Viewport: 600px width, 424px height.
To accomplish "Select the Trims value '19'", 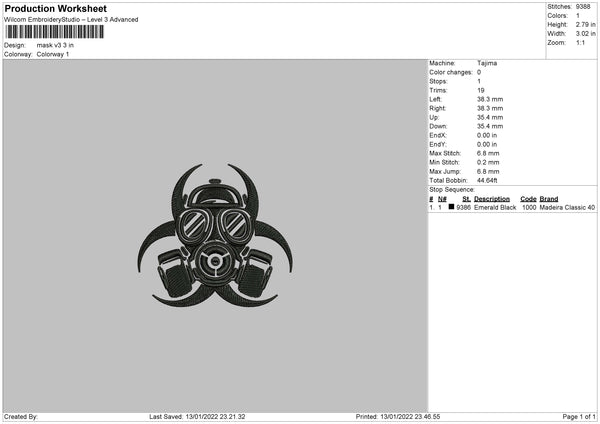I will pyautogui.click(x=481, y=90).
